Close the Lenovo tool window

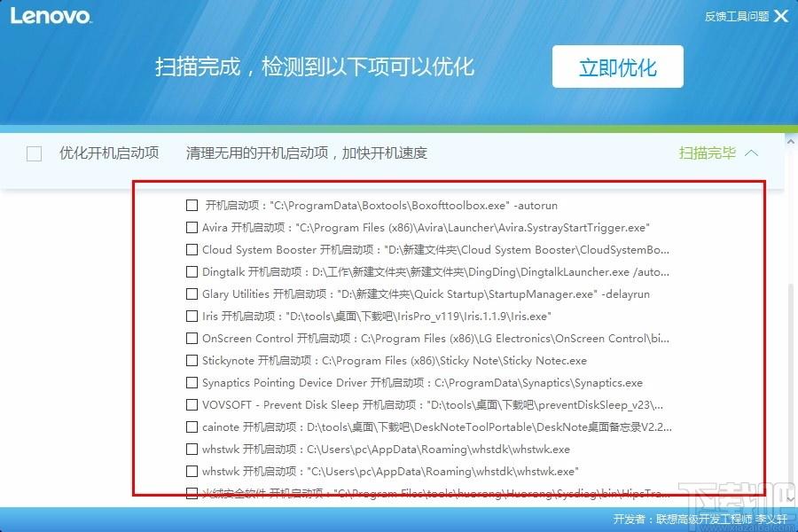[781, 16]
